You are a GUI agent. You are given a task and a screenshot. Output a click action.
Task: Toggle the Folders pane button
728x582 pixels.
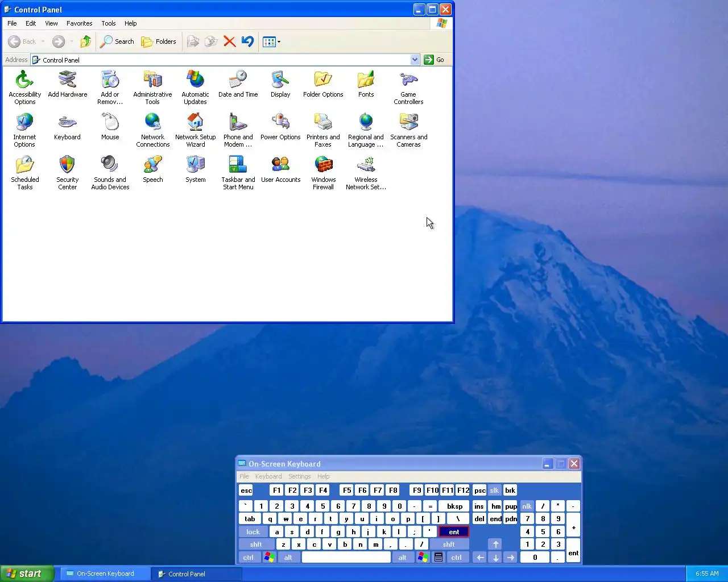click(x=159, y=41)
